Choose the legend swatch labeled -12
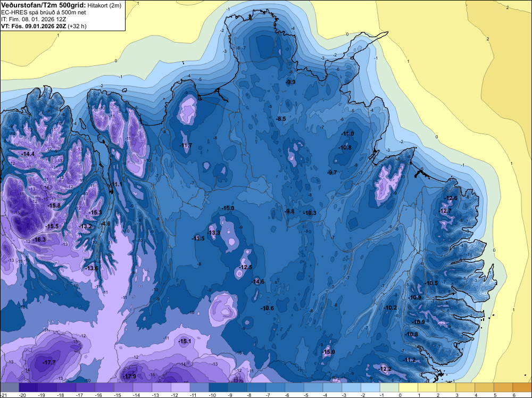Image resolution: width=532 pixels, height=398 pixels. tap(180, 387)
